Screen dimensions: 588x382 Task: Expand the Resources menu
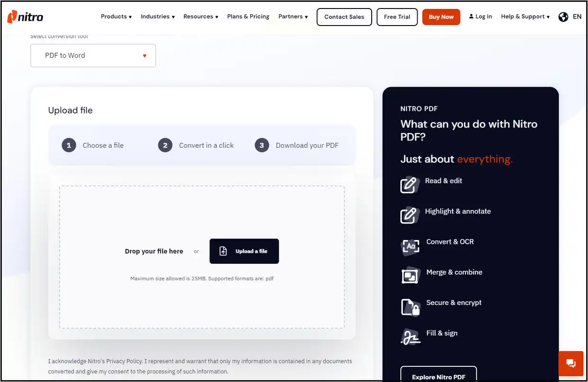[x=201, y=17]
